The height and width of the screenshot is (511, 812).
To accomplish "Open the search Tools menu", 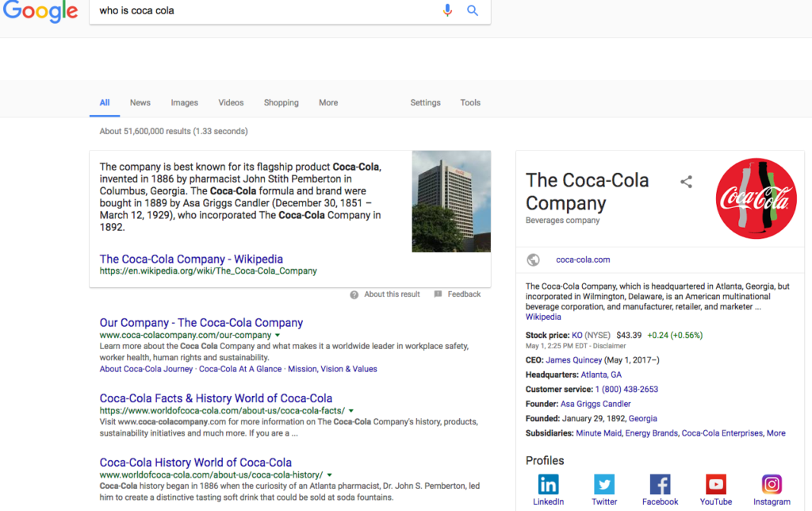I will point(470,102).
